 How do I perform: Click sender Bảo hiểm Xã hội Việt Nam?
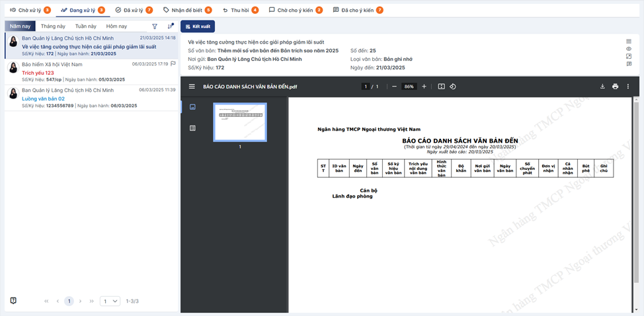pyautogui.click(x=52, y=64)
